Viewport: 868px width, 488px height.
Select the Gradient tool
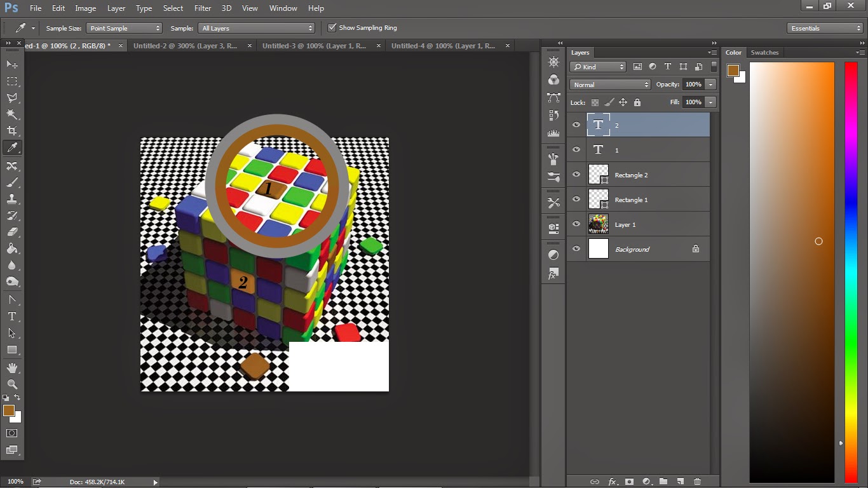tap(11, 248)
